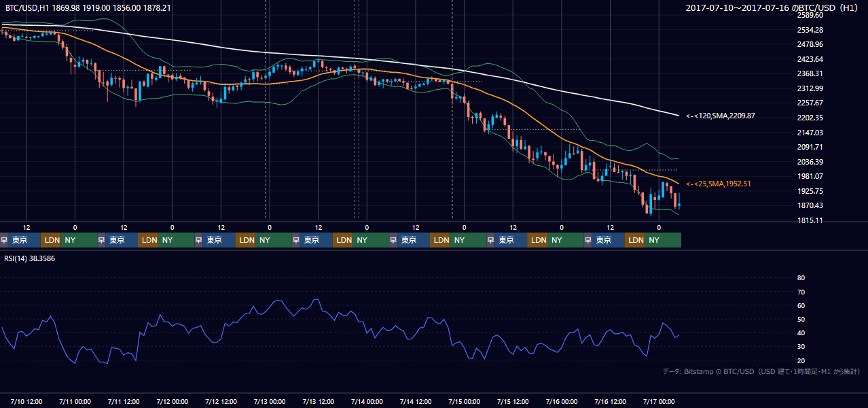Viewport: 868px width, 408px height.
Task: Click the 2368.31 price axis label
Action: pyautogui.click(x=810, y=73)
